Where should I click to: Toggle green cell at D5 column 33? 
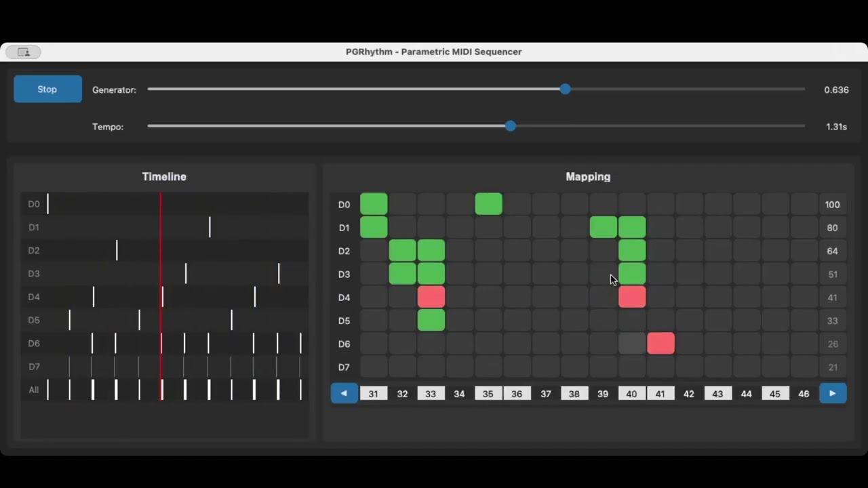click(431, 321)
